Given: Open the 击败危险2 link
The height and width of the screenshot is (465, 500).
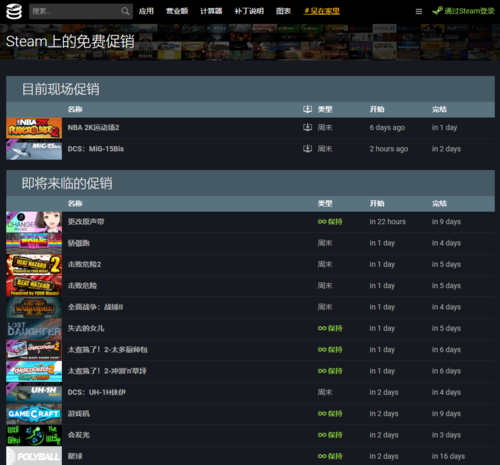Looking at the screenshot, I should click(84, 264).
